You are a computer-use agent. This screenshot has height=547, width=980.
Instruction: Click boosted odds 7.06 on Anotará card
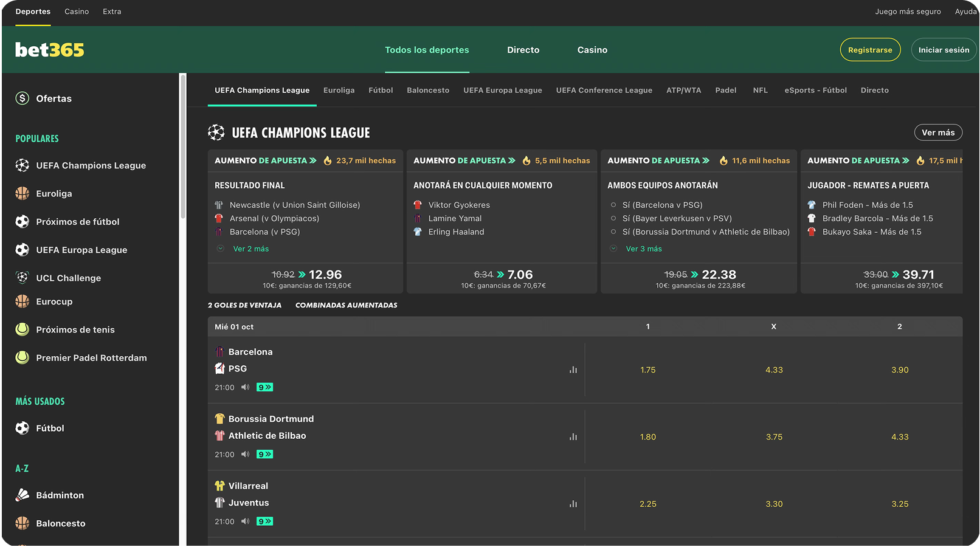(x=520, y=275)
